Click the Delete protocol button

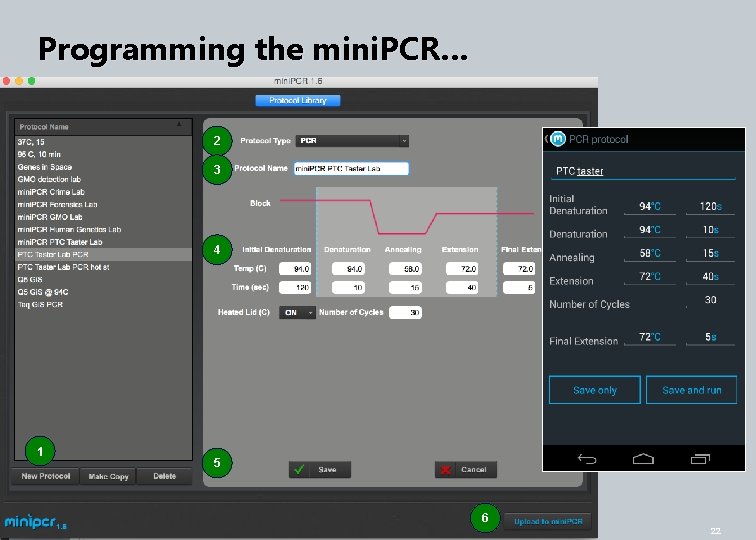pos(164,476)
